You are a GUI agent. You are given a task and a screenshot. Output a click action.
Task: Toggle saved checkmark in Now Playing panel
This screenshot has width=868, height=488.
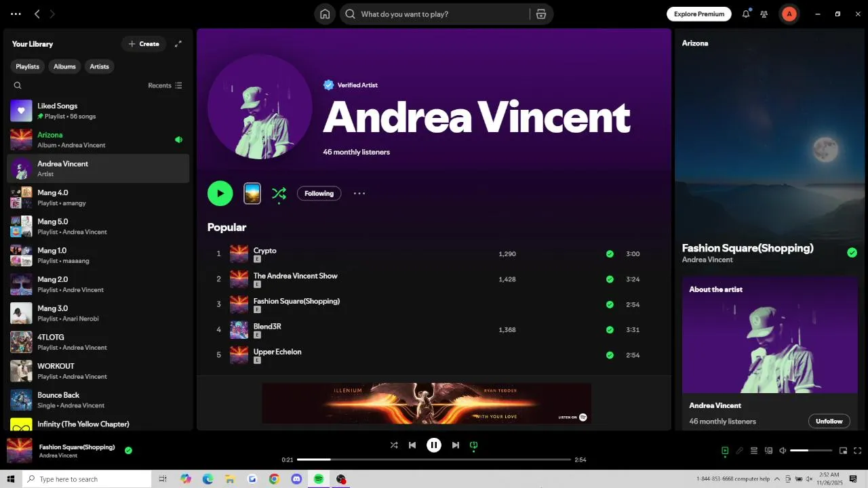852,253
